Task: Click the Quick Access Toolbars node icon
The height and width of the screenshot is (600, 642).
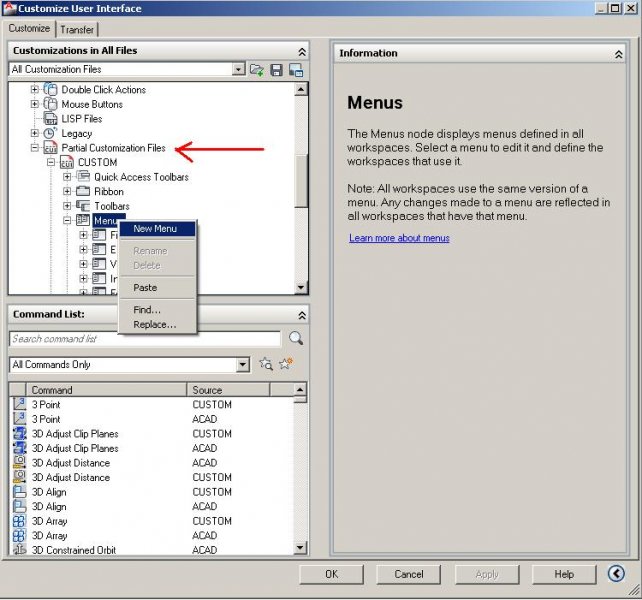Action: coord(83,177)
